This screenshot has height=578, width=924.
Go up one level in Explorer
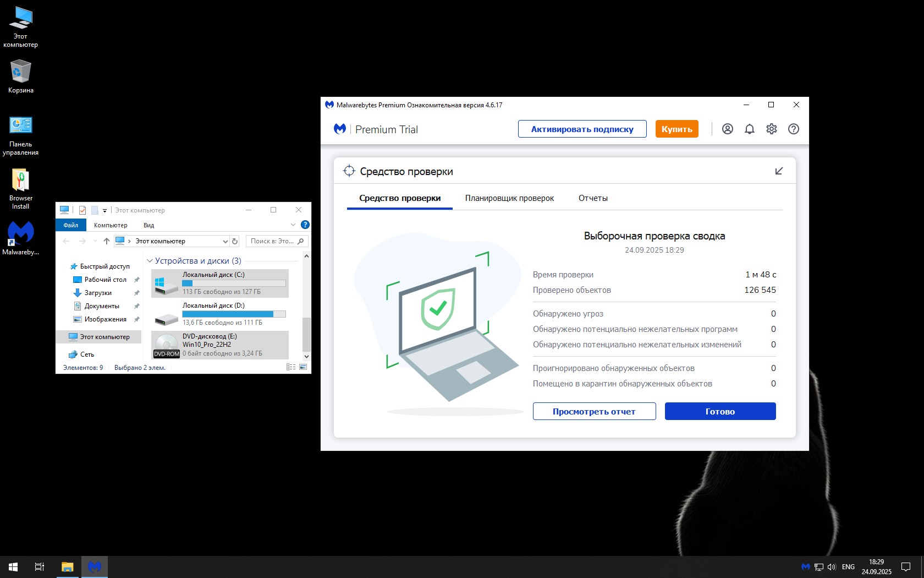tap(107, 241)
